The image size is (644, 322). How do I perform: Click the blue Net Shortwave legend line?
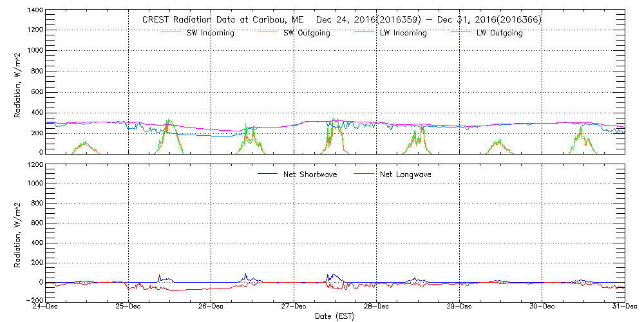click(267, 175)
